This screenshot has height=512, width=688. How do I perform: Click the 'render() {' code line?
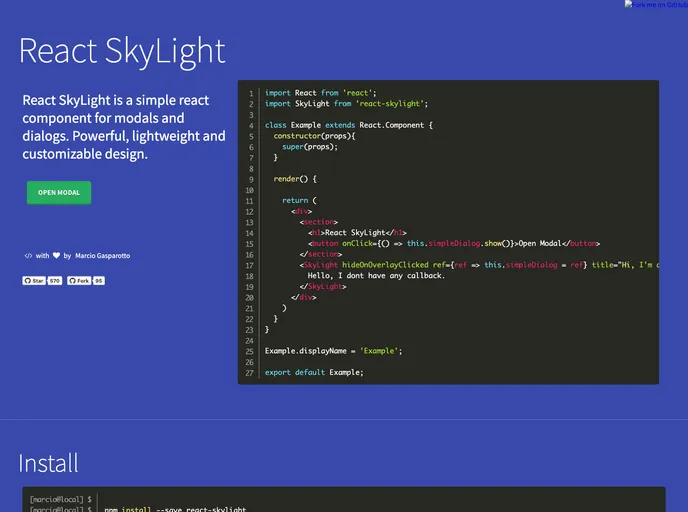(x=295, y=179)
